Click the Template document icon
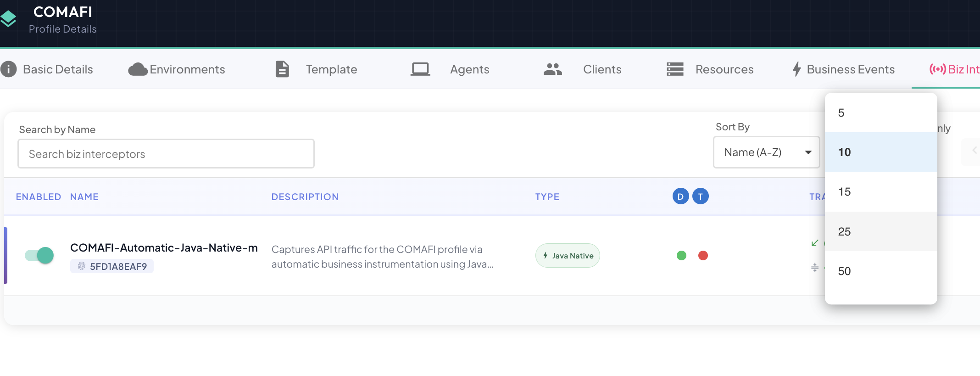The height and width of the screenshot is (376, 980). (282, 69)
